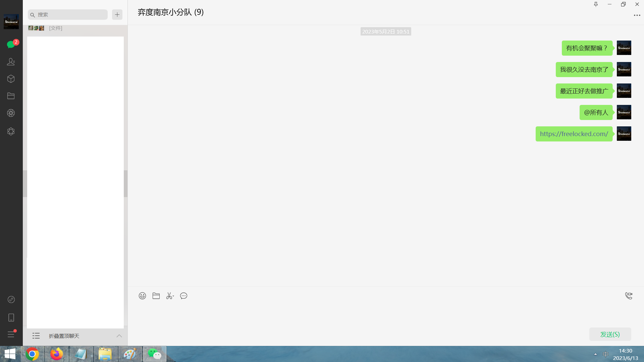
Task: Open the Moments shutter icon
Action: coord(11,113)
